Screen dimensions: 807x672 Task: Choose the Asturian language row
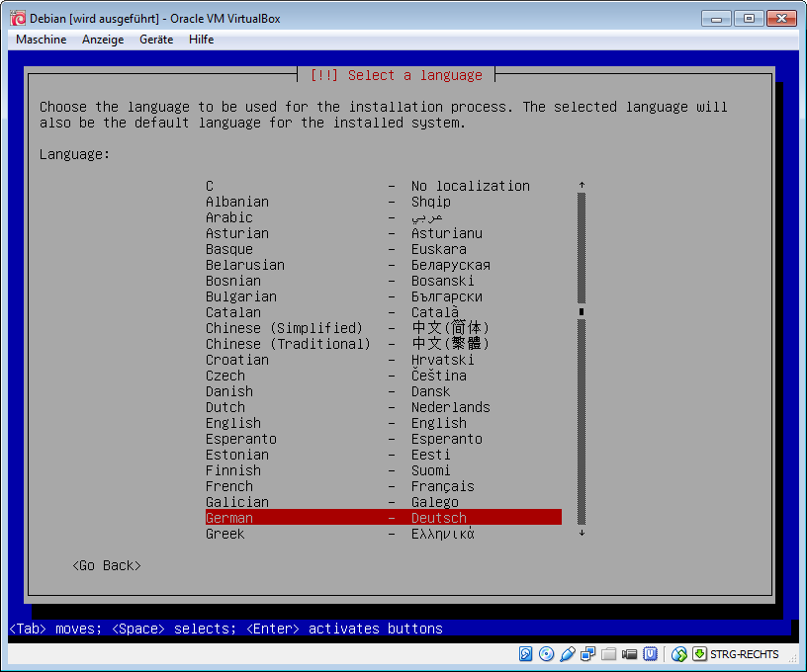point(384,233)
